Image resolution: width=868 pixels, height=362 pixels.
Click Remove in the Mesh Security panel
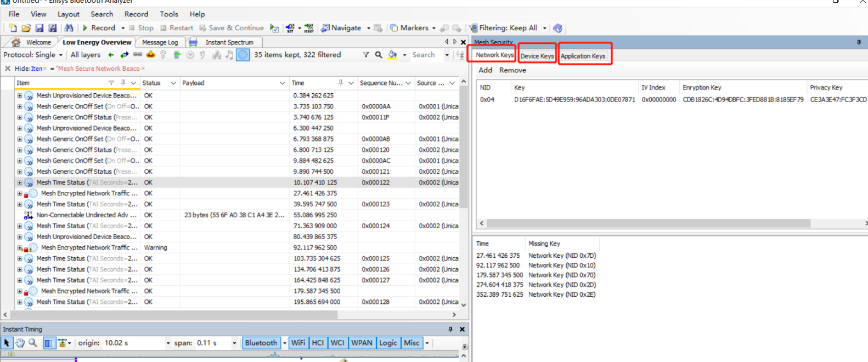(512, 70)
